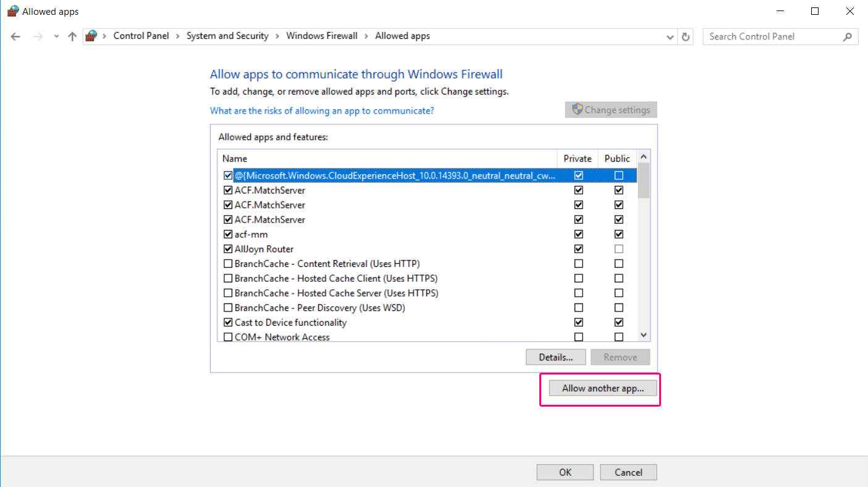Image resolution: width=868 pixels, height=487 pixels.
Task: Expand chevron after Windows Firewall breadcrumb
Action: [x=366, y=36]
